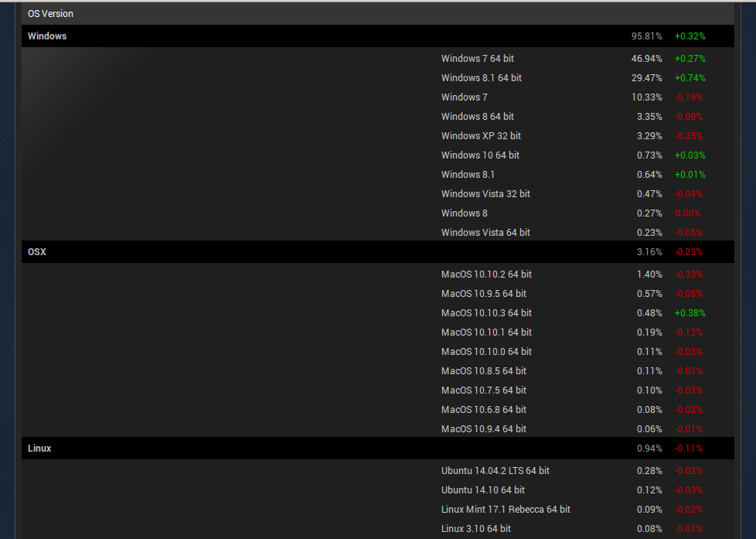The width and height of the screenshot is (756, 539).
Task: Click the 'MacOS 10.10.3 64 bit' entry
Action: [486, 312]
